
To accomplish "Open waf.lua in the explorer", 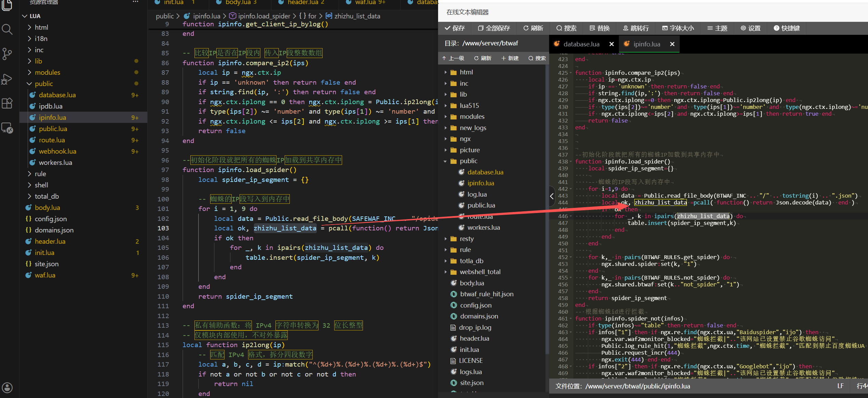I will click(45, 275).
